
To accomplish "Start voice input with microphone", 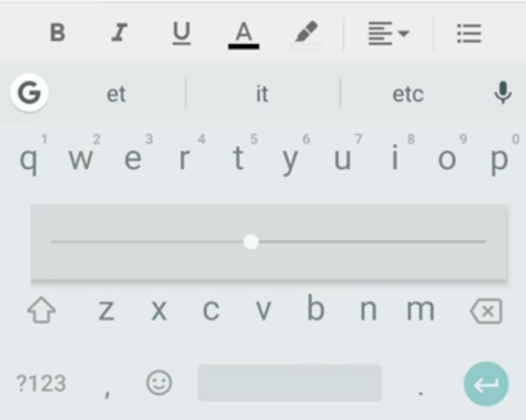I will 503,93.
